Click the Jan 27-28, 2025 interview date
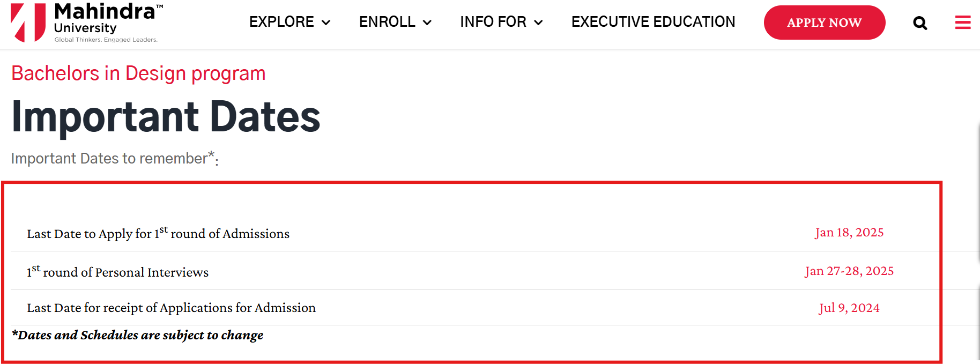This screenshot has height=364, width=980. tap(849, 271)
